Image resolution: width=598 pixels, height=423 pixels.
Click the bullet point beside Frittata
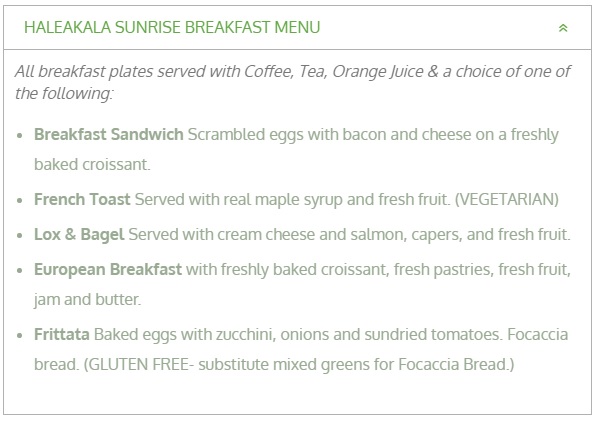pyautogui.click(x=20, y=335)
